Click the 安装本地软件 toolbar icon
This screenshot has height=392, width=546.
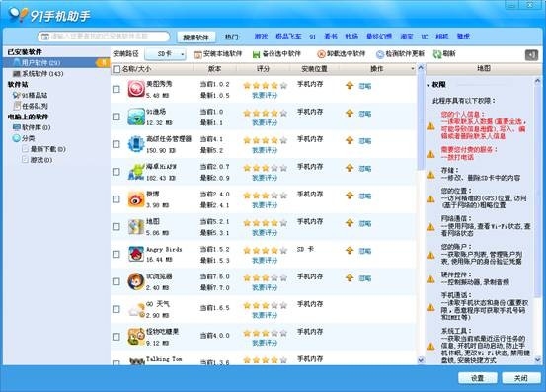pyautogui.click(x=197, y=54)
